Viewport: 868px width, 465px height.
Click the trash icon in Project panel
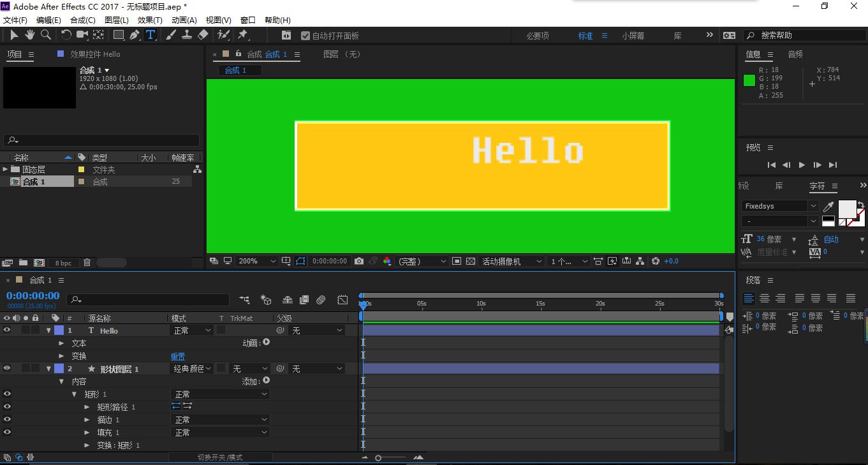(87, 262)
